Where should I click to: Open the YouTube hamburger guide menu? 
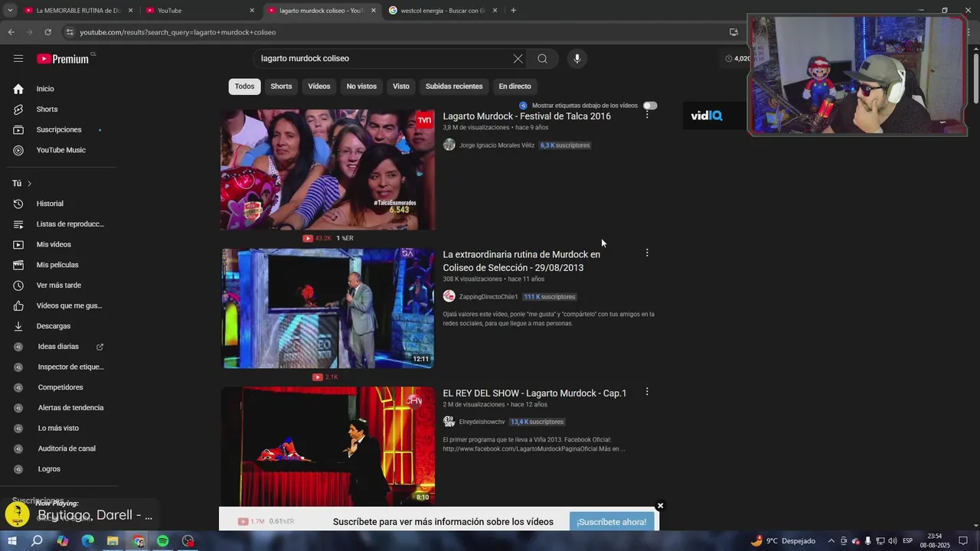click(x=18, y=58)
